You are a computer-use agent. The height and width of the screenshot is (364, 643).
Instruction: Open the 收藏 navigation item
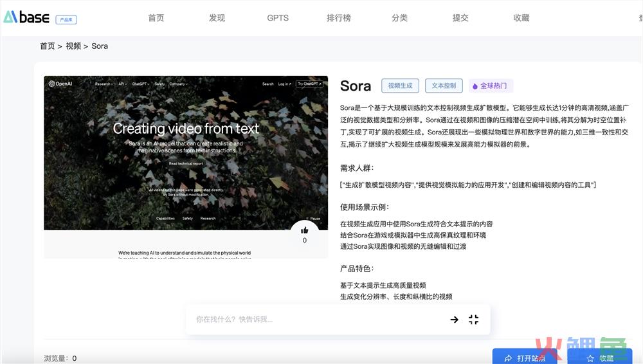point(521,17)
